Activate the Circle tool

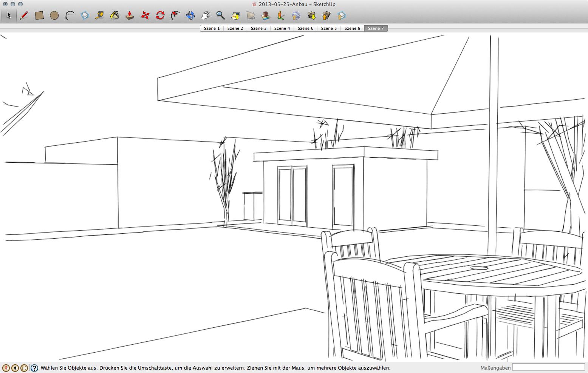tap(54, 15)
